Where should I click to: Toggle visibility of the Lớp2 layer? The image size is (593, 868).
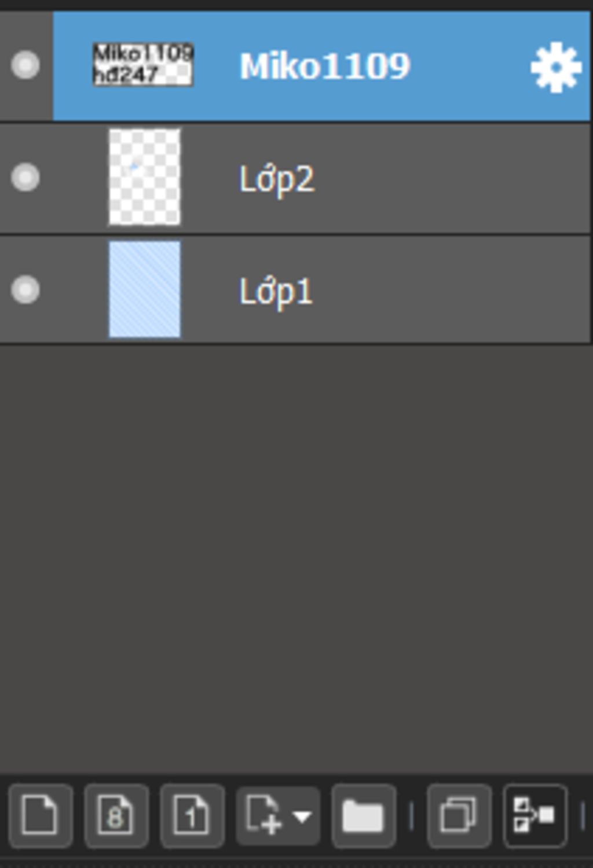[25, 177]
